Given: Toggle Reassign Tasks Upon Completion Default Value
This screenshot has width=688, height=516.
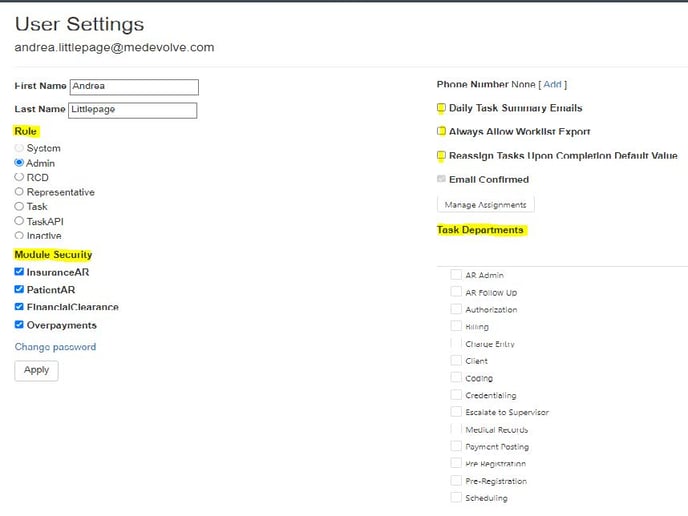Looking at the screenshot, I should coord(441,156).
